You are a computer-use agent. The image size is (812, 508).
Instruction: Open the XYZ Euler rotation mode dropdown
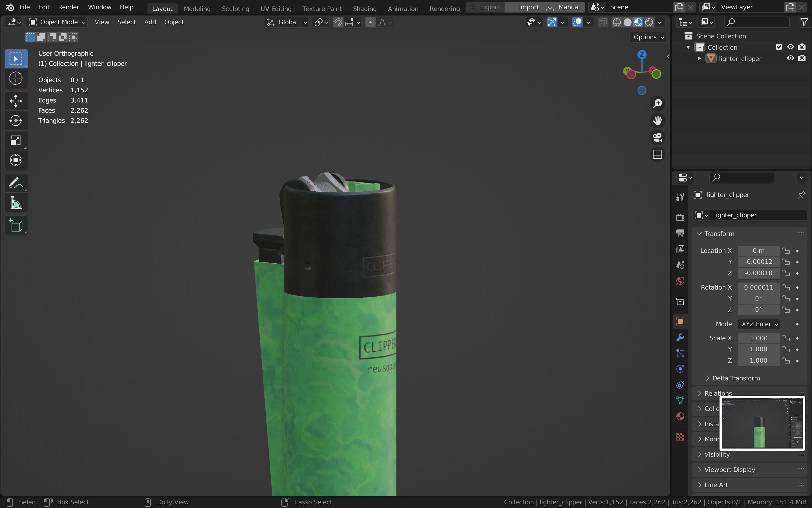[759, 325]
